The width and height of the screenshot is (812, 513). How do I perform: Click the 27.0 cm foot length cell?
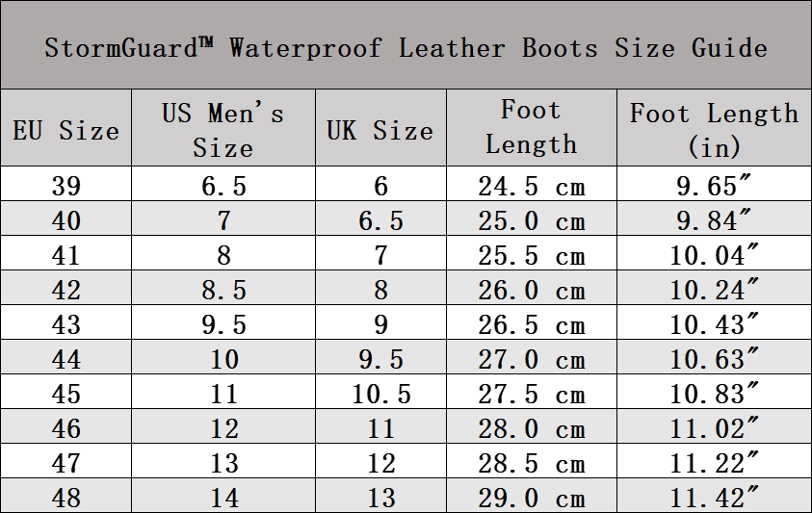tap(532, 357)
